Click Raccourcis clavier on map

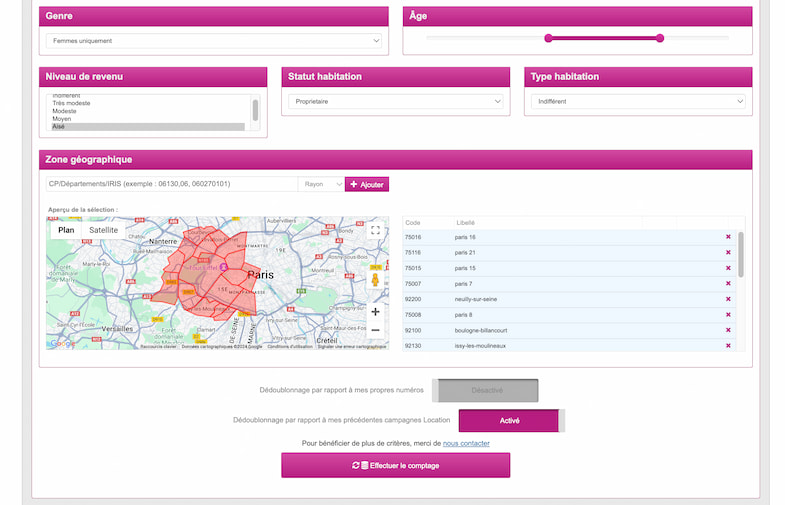click(x=158, y=346)
